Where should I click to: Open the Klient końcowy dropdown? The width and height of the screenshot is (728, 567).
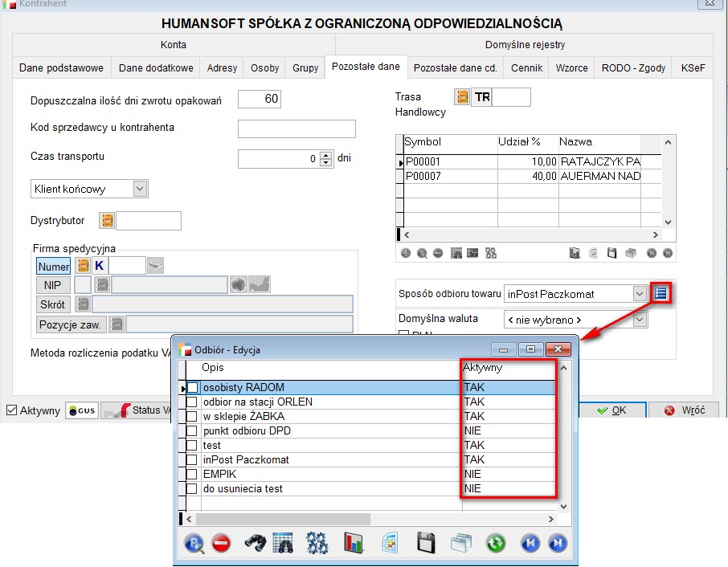(140, 189)
